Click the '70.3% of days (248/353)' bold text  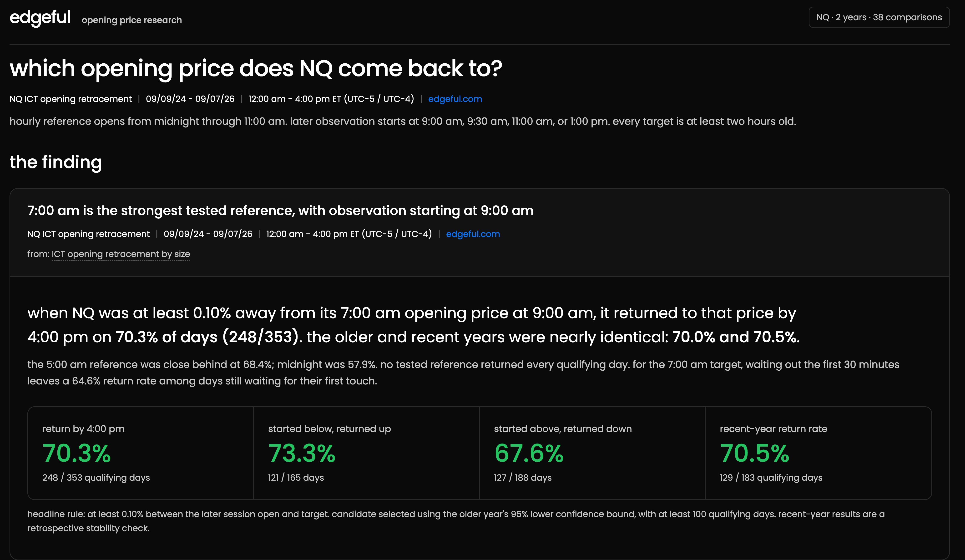coord(207,337)
